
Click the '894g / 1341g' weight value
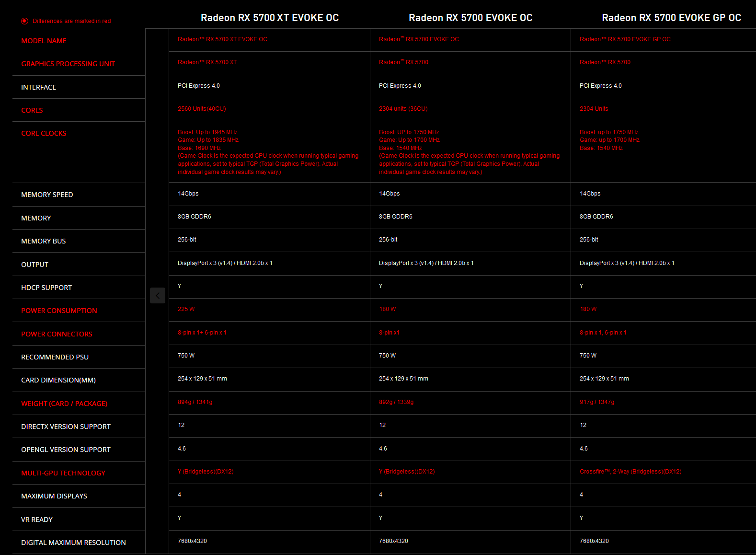click(195, 402)
